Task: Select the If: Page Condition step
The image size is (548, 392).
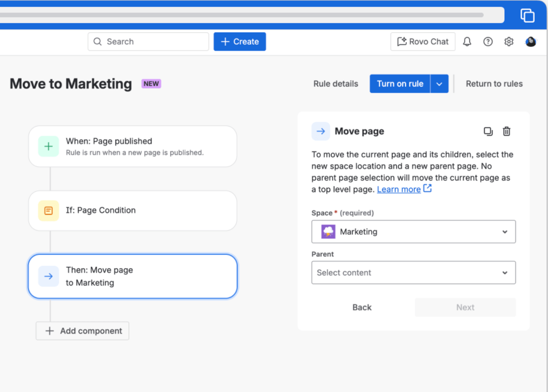Action: pyautogui.click(x=133, y=211)
